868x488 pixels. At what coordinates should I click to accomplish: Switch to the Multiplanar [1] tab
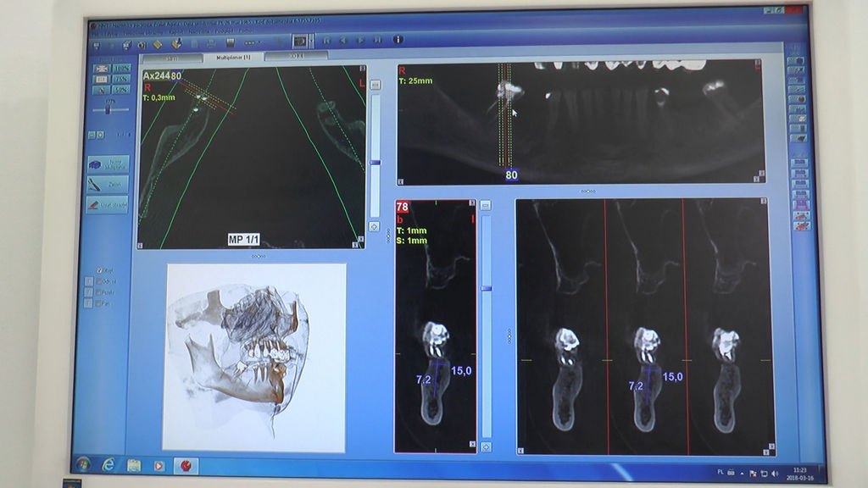coord(232,58)
